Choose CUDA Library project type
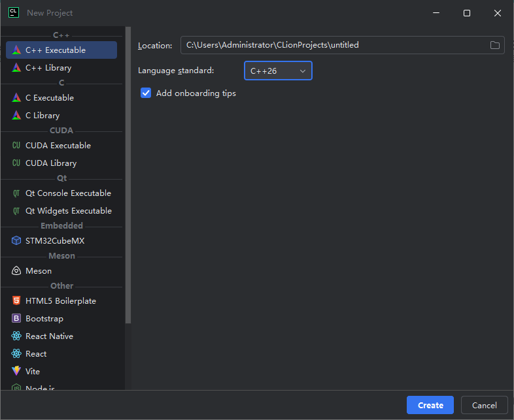514x420 pixels. [x=61, y=163]
